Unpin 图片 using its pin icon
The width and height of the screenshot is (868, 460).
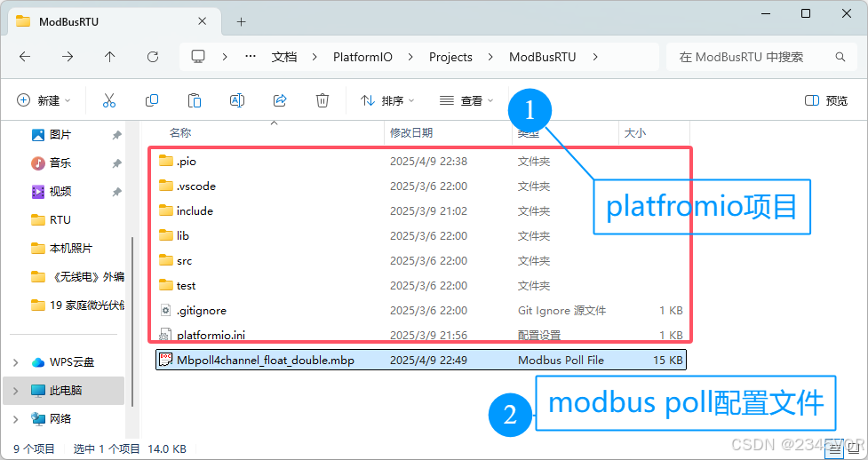pos(116,134)
